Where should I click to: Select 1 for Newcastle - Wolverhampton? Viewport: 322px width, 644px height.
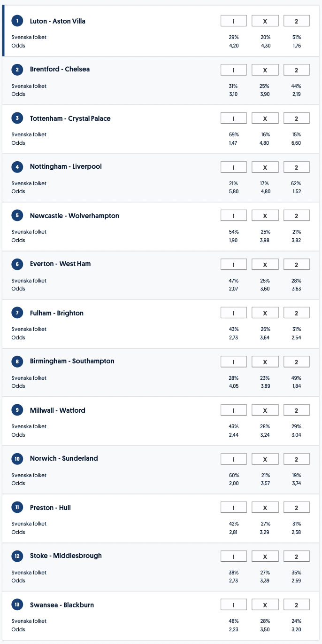[233, 216]
